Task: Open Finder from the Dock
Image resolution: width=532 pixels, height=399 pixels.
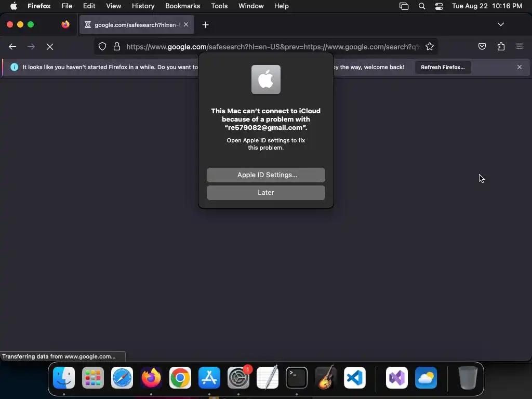Action: (64, 378)
